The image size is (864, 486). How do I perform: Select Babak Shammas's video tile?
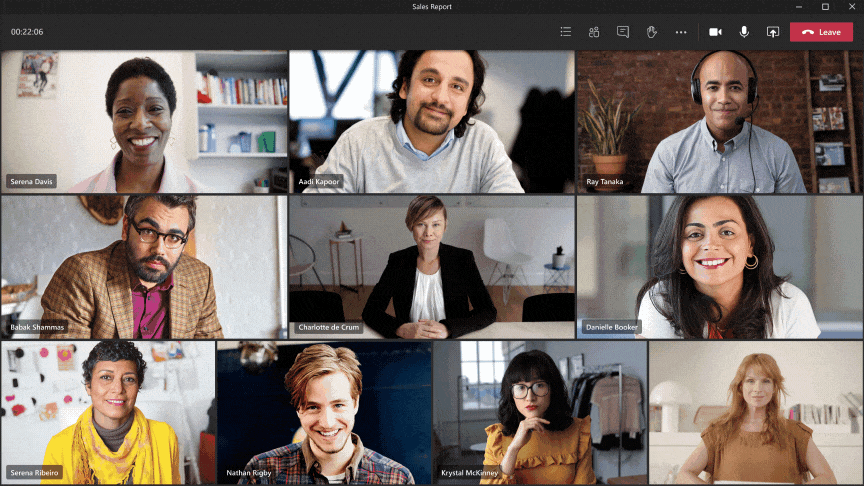pos(144,266)
